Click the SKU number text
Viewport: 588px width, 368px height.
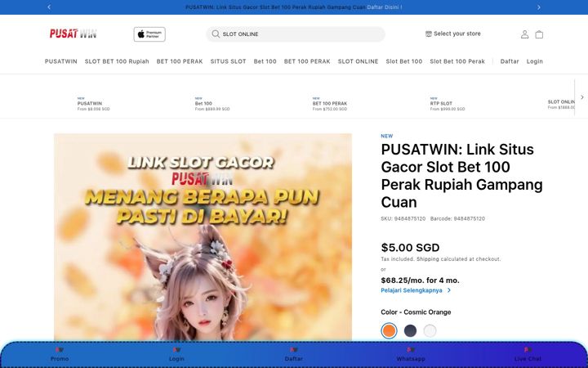403,218
